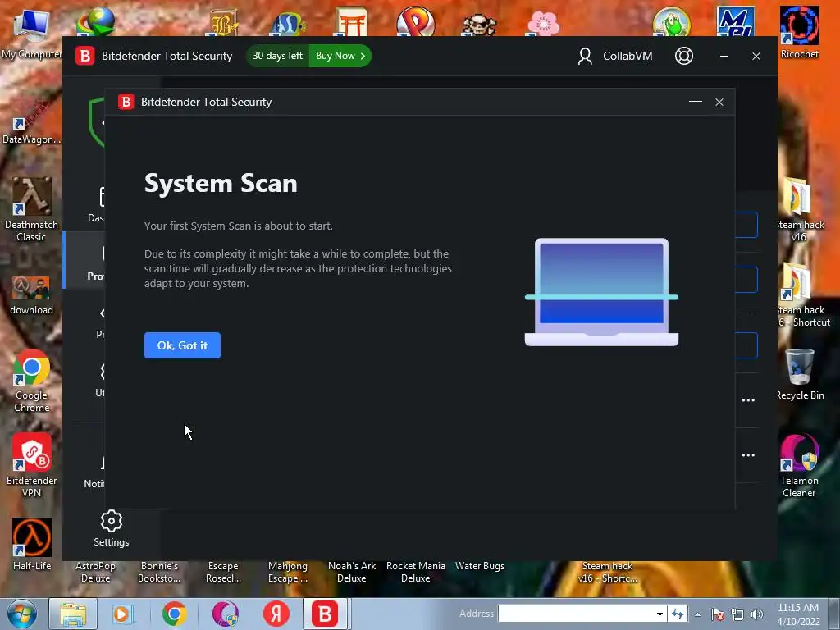Select the Bitdefender VPN desktop icon
Image resolution: width=840 pixels, height=630 pixels.
coord(32,465)
